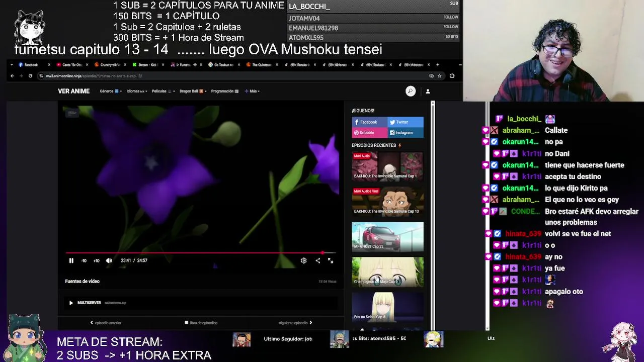Reload the page with refresh icon
Screen dimensions: 644x362
30,76
